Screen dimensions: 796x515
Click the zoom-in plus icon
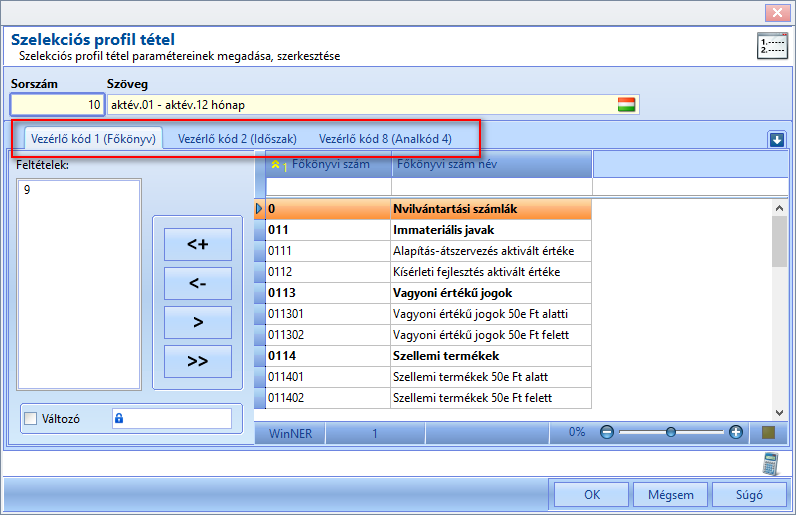[x=736, y=432]
